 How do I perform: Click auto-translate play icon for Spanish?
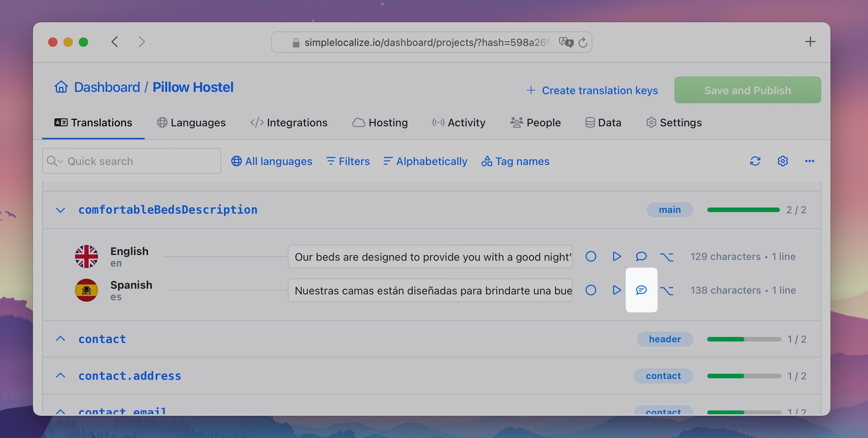(x=617, y=290)
